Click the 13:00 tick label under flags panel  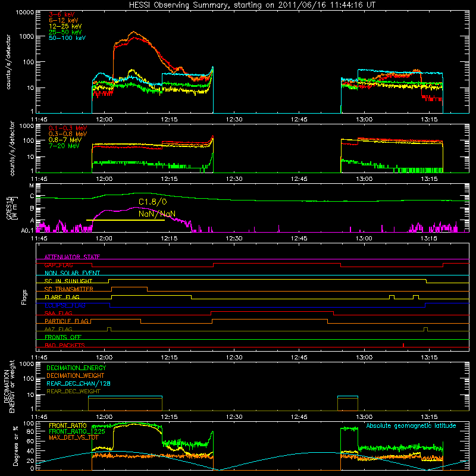point(364,358)
